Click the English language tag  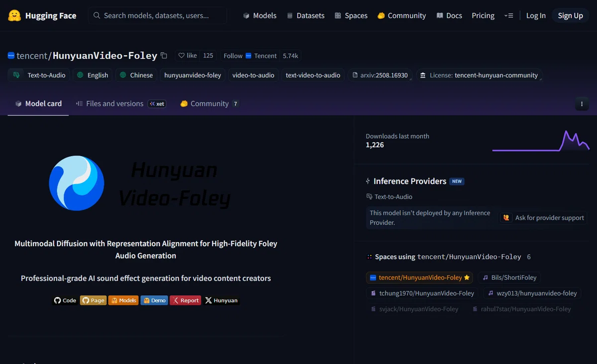(x=93, y=75)
